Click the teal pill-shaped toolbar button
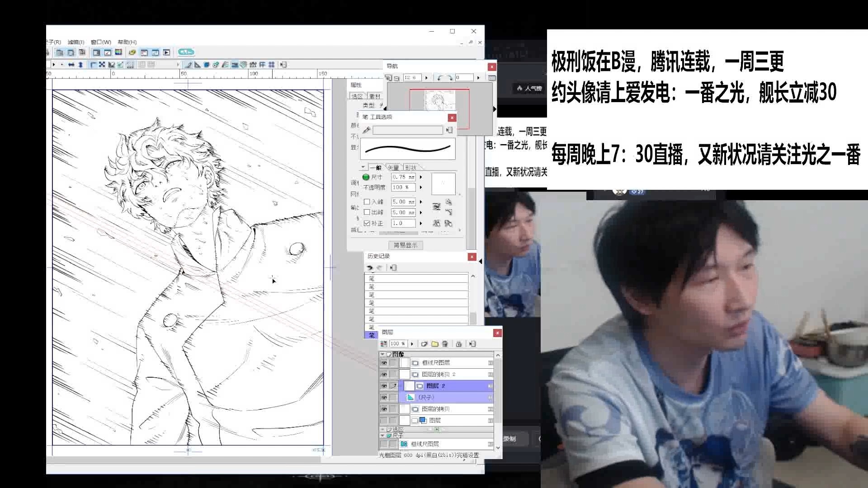Image resolution: width=868 pixels, height=488 pixels. [x=186, y=52]
